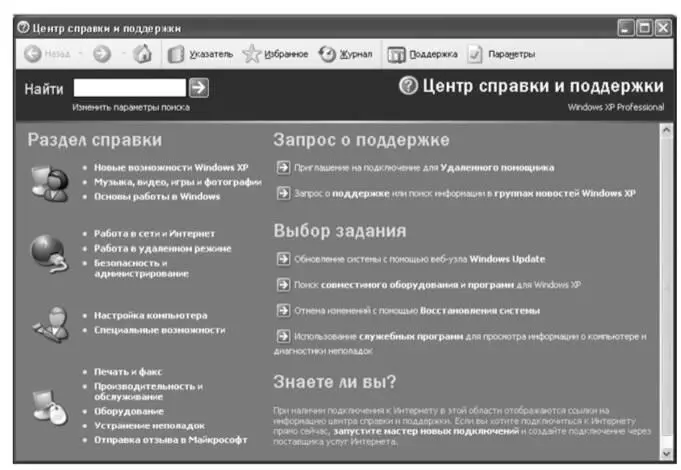Image resolution: width=681 pixels, height=470 pixels.
Task: Open совместимого оборудования и программ link
Action: tap(417, 285)
